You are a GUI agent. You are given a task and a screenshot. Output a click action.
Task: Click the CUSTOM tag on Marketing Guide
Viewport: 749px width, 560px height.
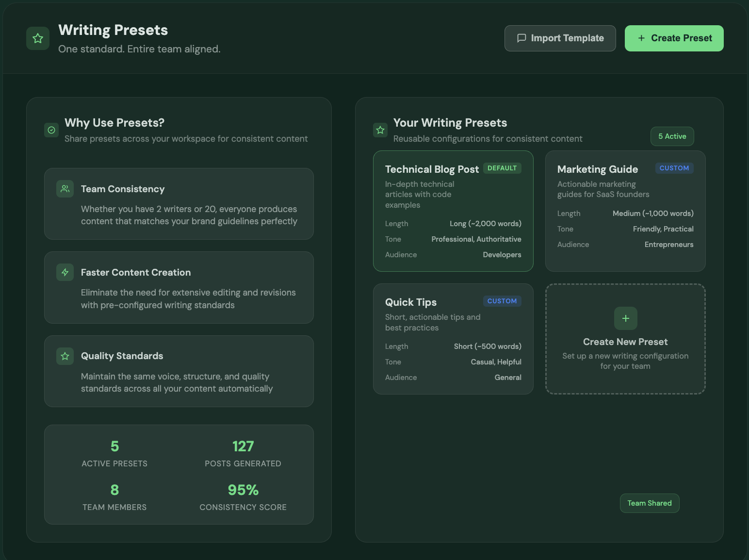[x=674, y=168]
